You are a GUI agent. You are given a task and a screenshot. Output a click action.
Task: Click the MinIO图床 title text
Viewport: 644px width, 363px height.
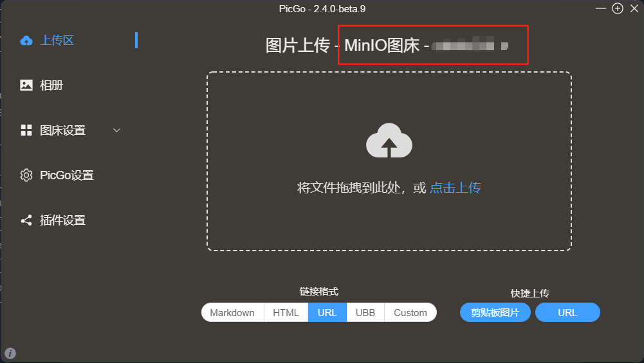tap(382, 46)
